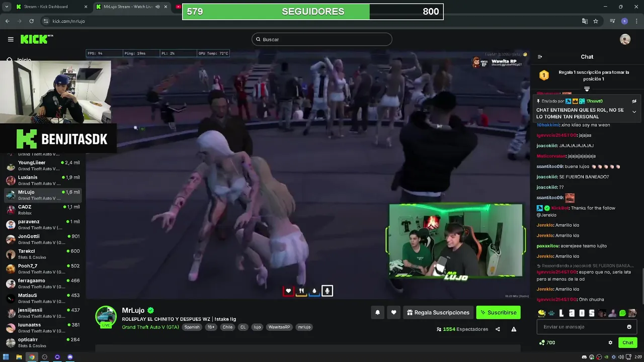The image size is (644, 362).
Task: Focus the Buscar search box
Action: tap(322, 39)
